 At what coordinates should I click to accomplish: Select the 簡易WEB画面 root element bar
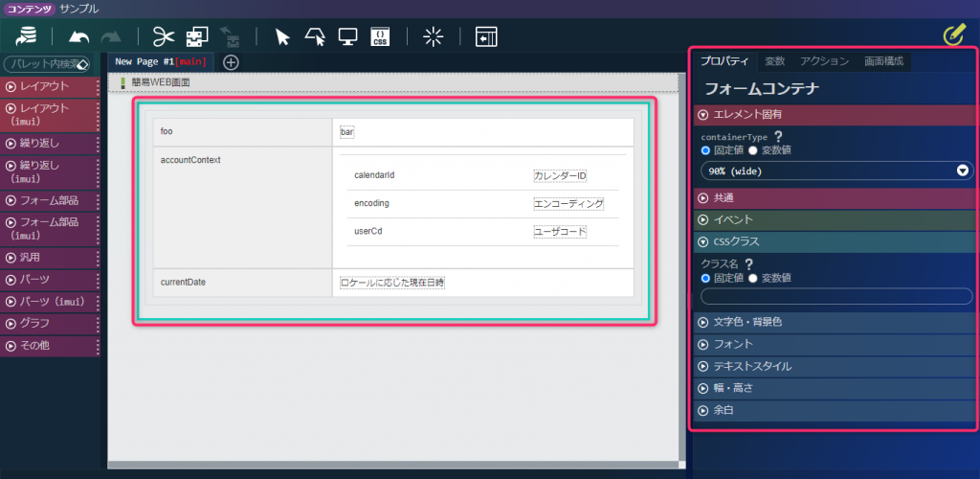coord(392,82)
